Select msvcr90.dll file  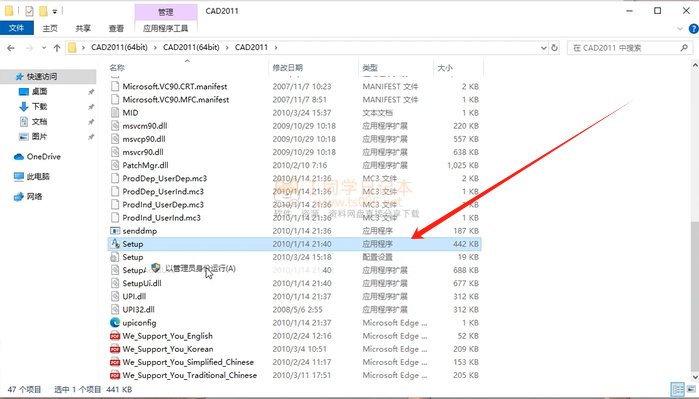click(143, 152)
